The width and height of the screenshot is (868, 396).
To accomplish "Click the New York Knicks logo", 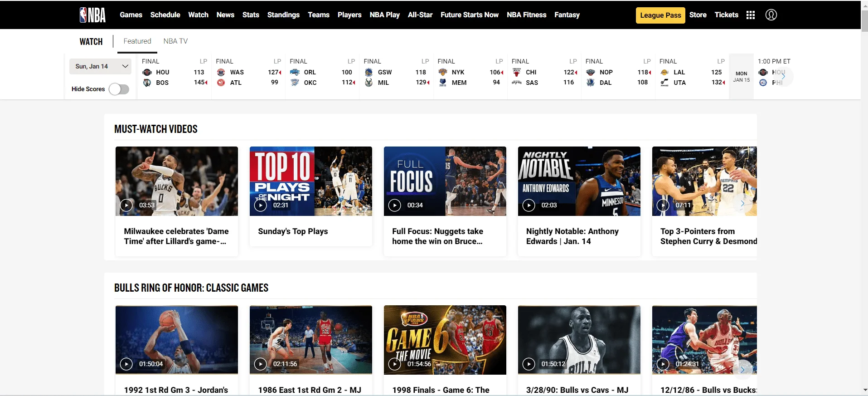I will point(442,72).
